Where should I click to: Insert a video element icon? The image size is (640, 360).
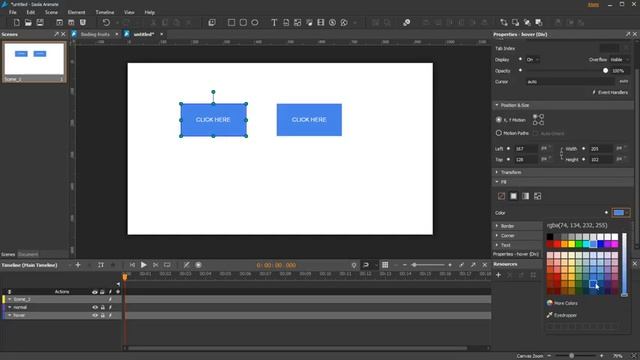click(321, 23)
